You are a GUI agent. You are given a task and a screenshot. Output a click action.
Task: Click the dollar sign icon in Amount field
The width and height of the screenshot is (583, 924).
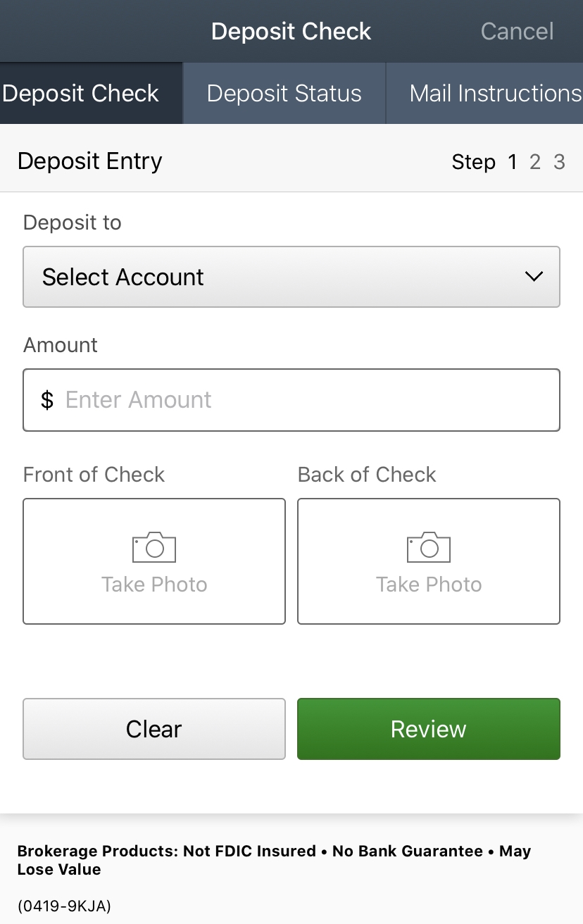[47, 400]
